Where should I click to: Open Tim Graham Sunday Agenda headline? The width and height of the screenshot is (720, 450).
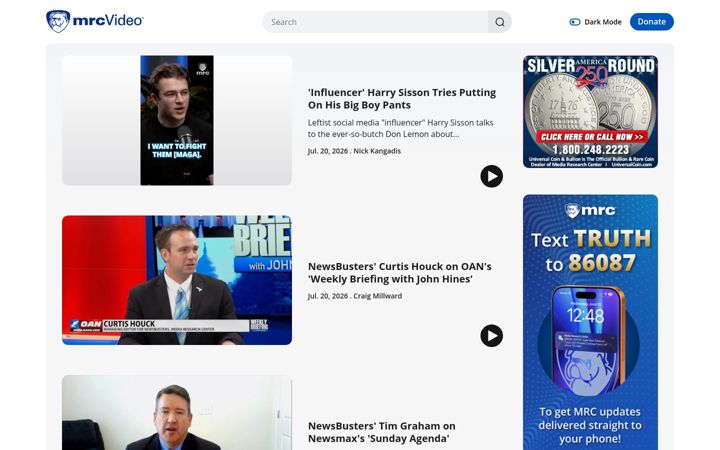pos(382,432)
